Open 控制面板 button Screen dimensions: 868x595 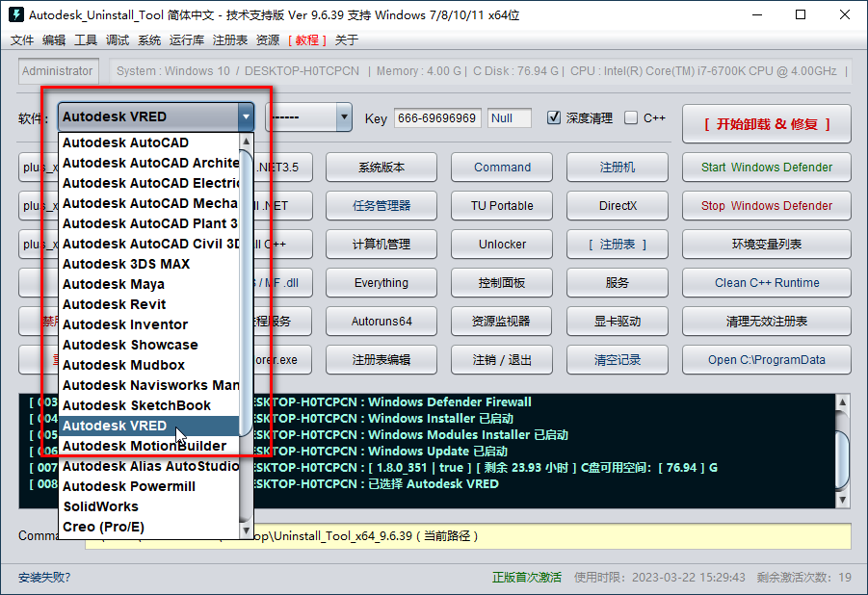(x=502, y=283)
